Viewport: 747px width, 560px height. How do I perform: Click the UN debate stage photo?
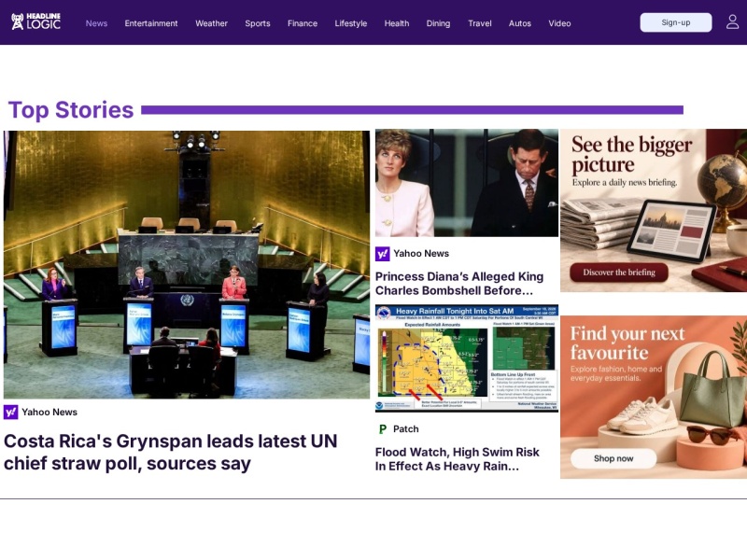187,265
